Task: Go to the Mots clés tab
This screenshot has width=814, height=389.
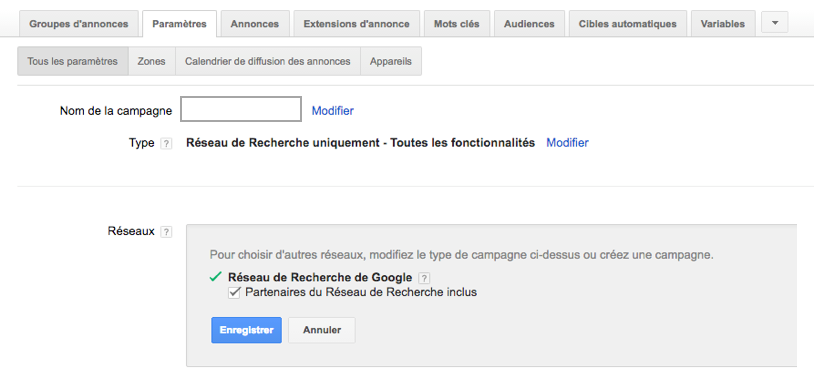Action: [x=457, y=24]
